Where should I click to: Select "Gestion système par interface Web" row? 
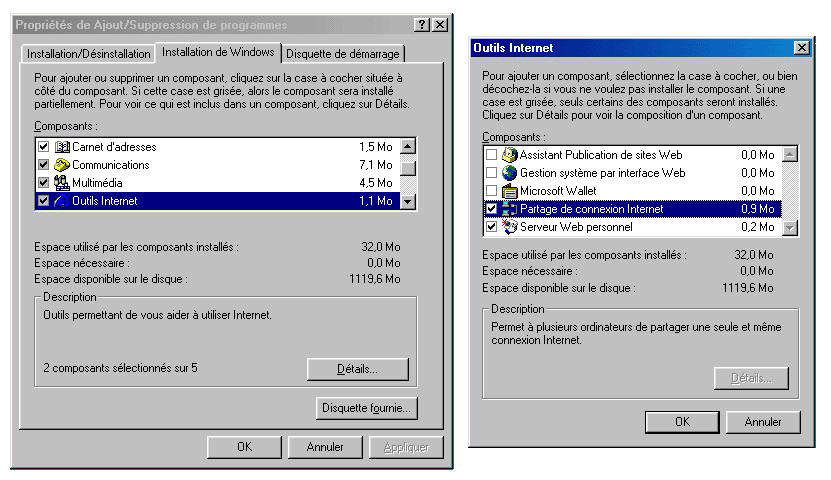(x=603, y=173)
